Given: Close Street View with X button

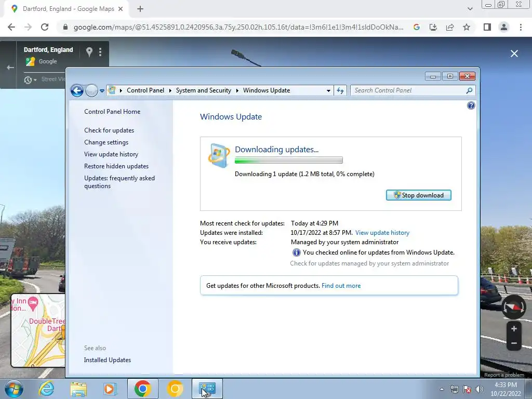Looking at the screenshot, I should tap(514, 54).
